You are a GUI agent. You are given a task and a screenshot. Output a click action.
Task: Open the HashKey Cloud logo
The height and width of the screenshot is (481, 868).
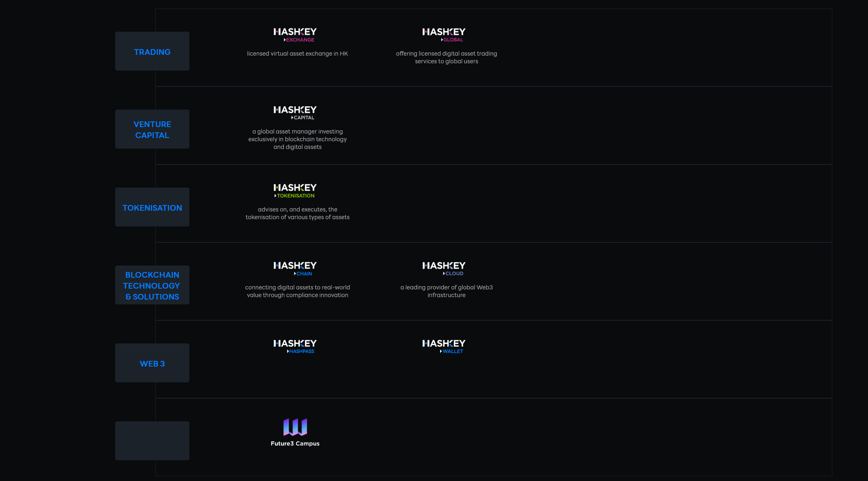pos(444,269)
